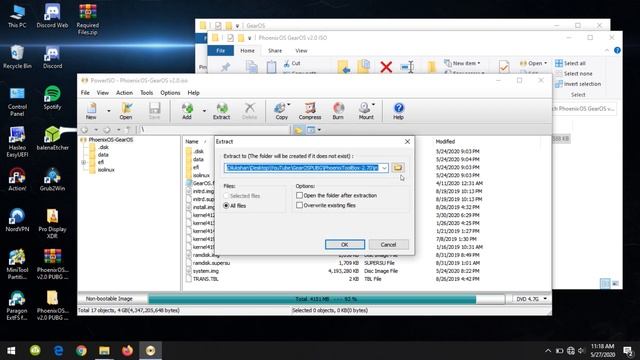This screenshot has width=640, height=360.
Task: Click the Open toolbar icon in PowerISO
Action: (126, 111)
